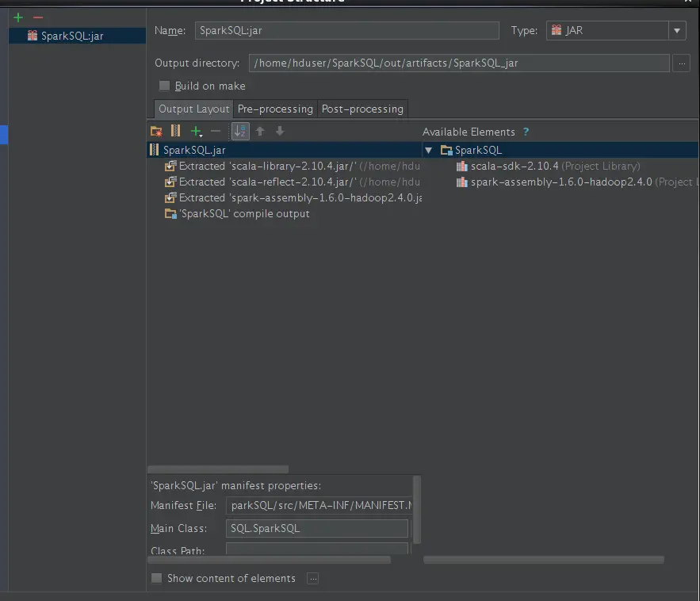Image resolution: width=700 pixels, height=601 pixels.
Task: Click the gift icon next to SparkSQL:jar
Action: 33,35
